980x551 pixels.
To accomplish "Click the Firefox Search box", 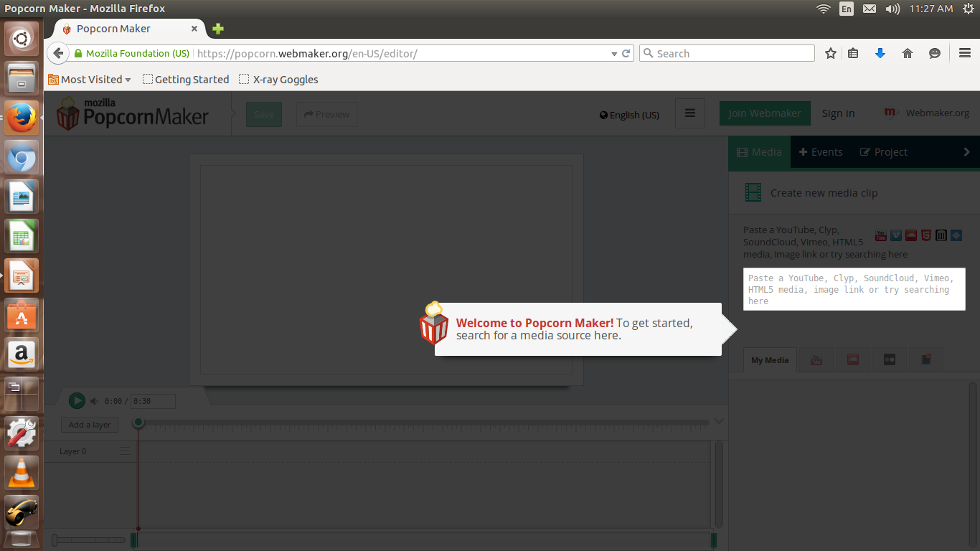I will click(727, 53).
